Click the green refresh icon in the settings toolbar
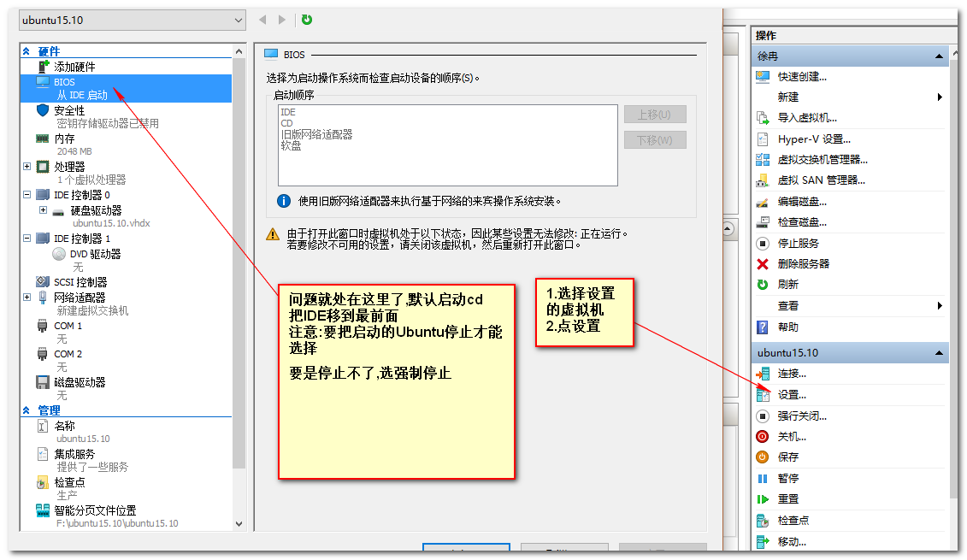This screenshot has width=967, height=560. [x=306, y=20]
